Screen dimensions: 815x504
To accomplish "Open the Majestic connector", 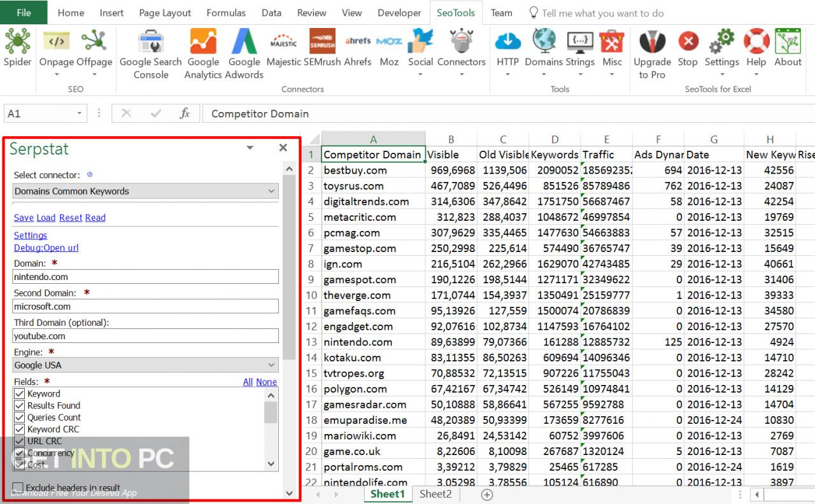I will (x=283, y=49).
